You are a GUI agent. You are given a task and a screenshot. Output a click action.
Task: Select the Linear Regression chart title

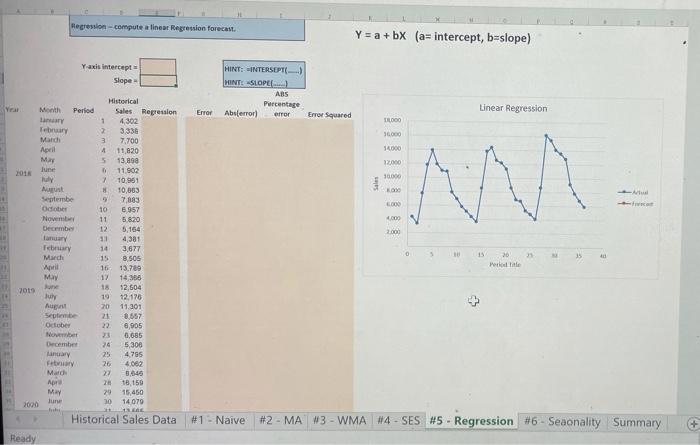513,108
